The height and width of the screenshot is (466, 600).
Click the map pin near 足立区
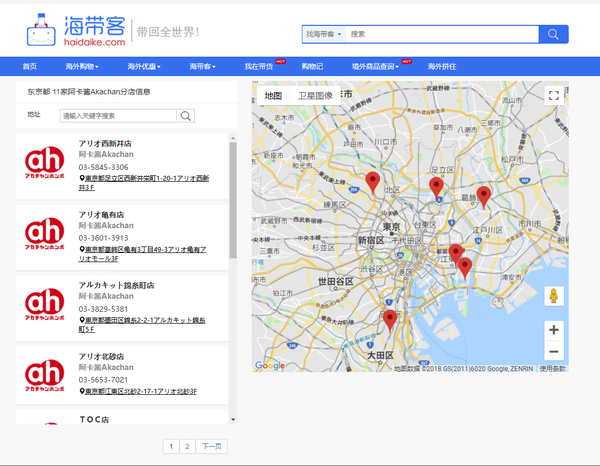(436, 188)
